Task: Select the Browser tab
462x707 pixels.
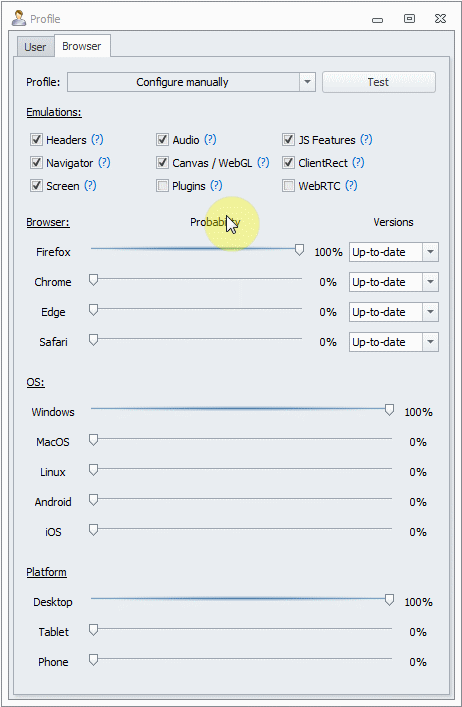Action: click(x=82, y=46)
